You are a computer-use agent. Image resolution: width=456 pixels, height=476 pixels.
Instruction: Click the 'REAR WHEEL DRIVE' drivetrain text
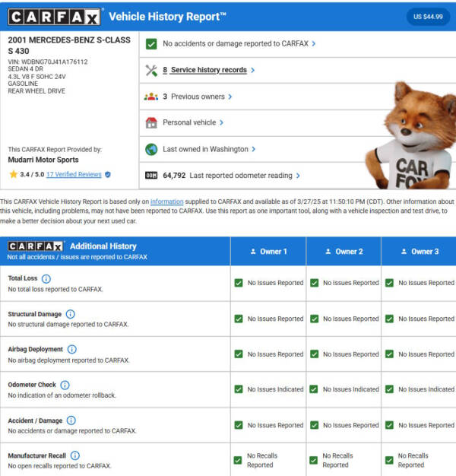pos(36,91)
